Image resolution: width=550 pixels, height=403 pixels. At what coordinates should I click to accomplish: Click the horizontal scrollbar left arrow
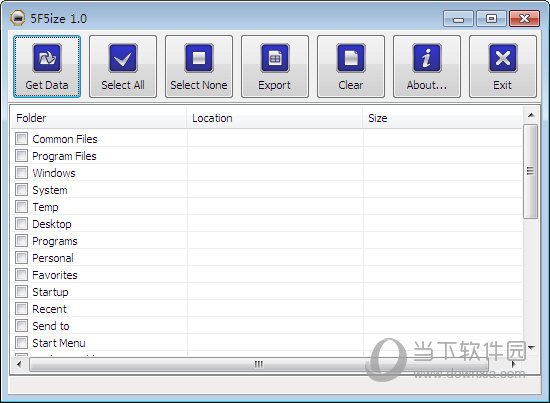click(x=19, y=364)
